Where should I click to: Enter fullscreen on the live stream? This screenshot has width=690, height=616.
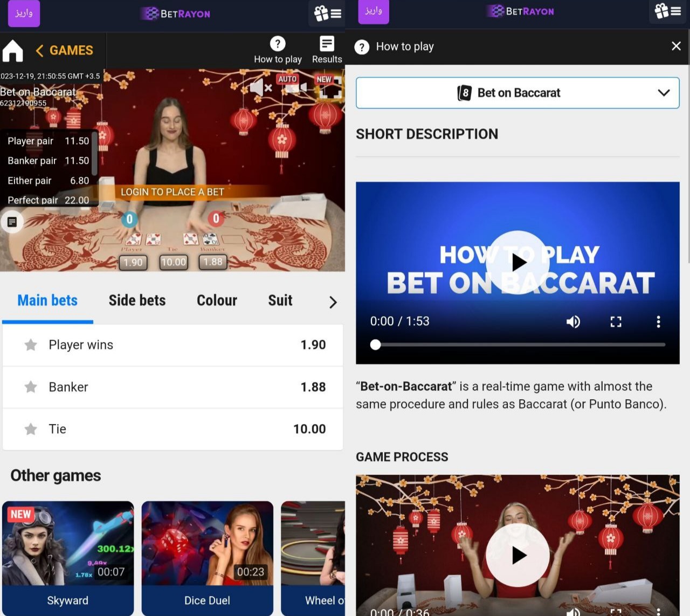[329, 89]
